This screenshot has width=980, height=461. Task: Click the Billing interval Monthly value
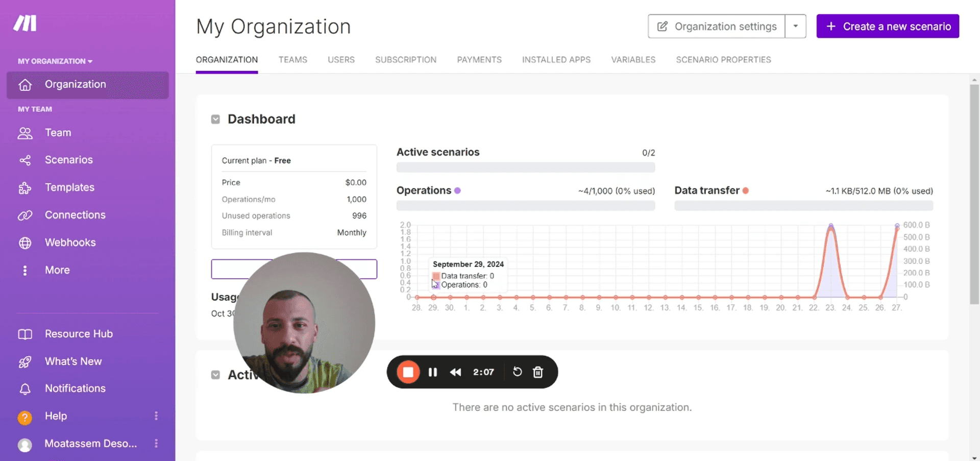coord(352,233)
